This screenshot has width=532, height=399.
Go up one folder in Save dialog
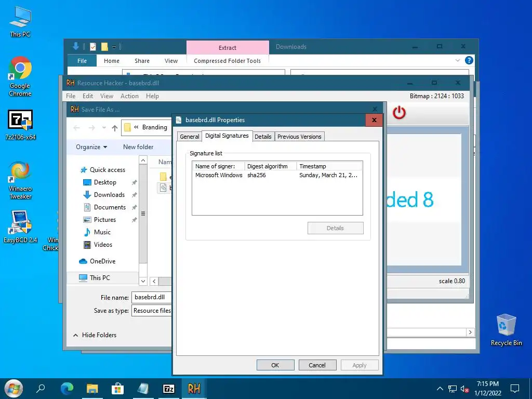(x=115, y=128)
